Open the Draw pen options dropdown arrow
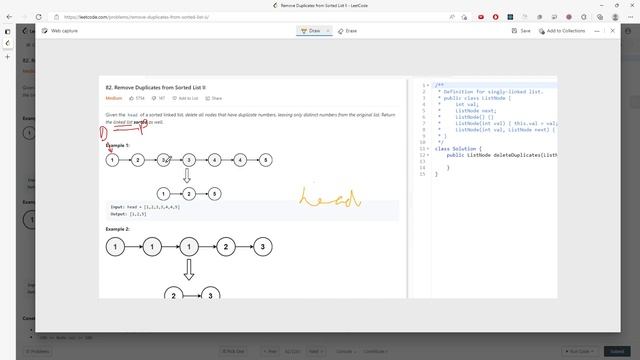The image size is (640, 360). pyautogui.click(x=328, y=31)
